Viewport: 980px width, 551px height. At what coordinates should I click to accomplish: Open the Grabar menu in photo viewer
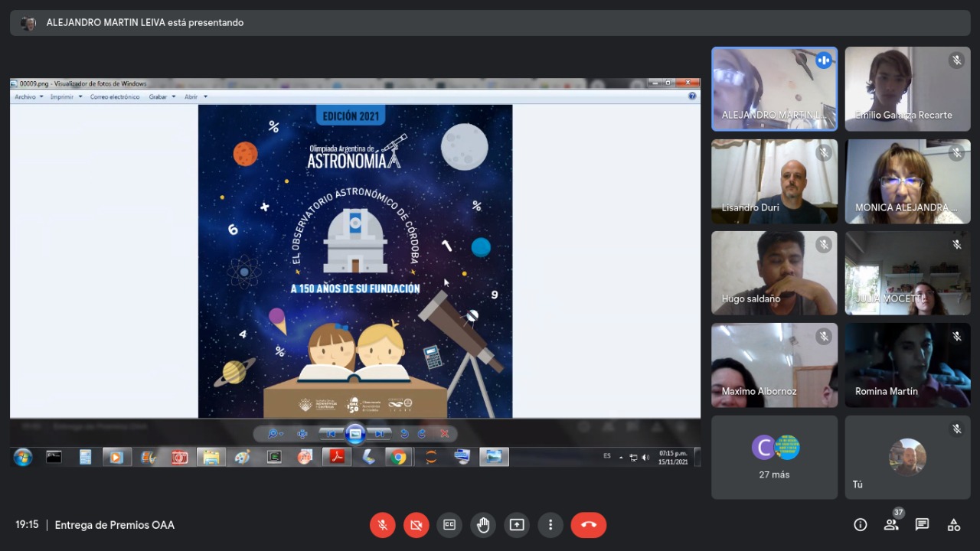pyautogui.click(x=162, y=97)
